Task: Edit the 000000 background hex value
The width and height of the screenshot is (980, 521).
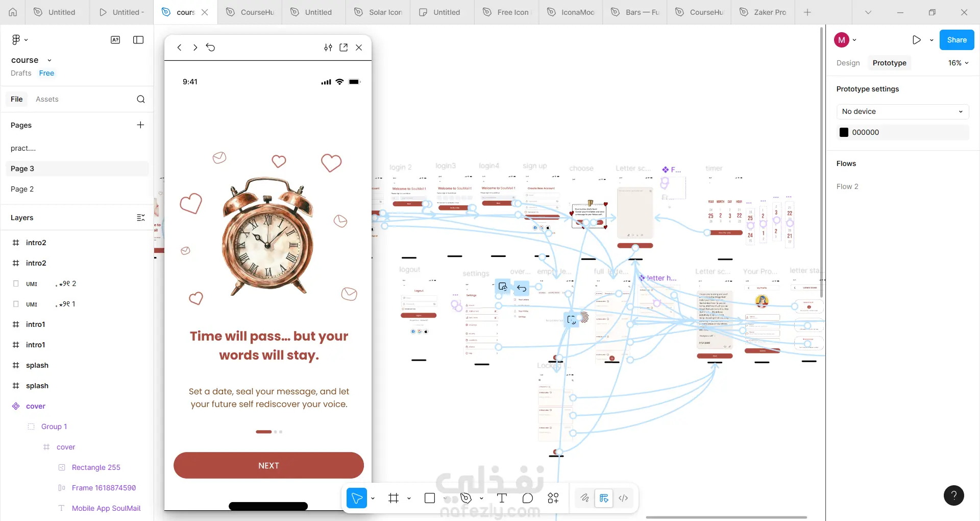Action: (865, 132)
